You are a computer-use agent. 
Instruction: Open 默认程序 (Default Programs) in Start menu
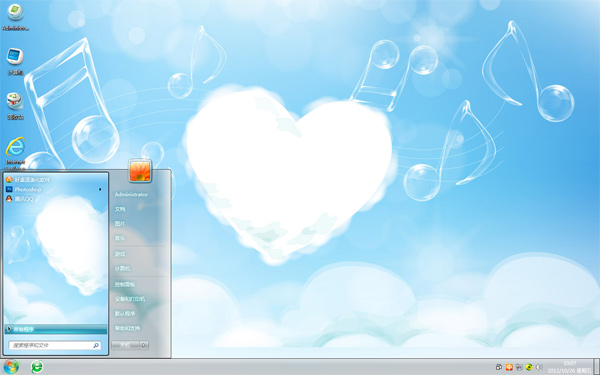pos(125,314)
